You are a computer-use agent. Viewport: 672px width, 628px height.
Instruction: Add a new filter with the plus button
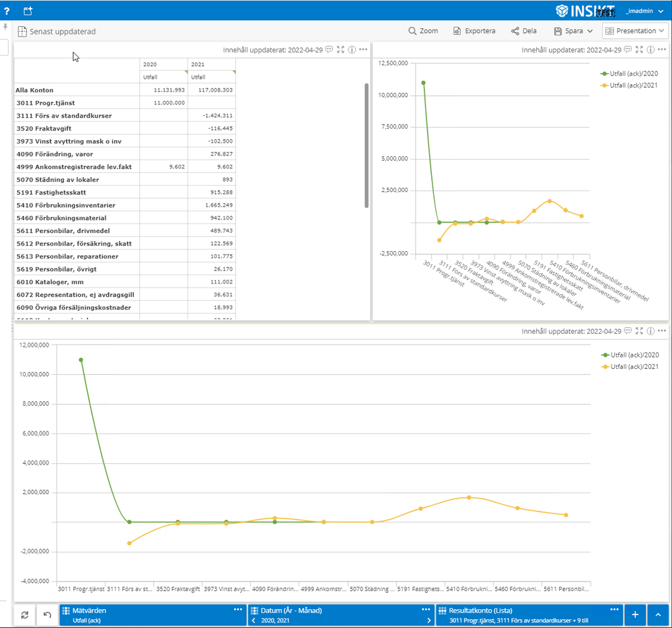[x=635, y=615]
